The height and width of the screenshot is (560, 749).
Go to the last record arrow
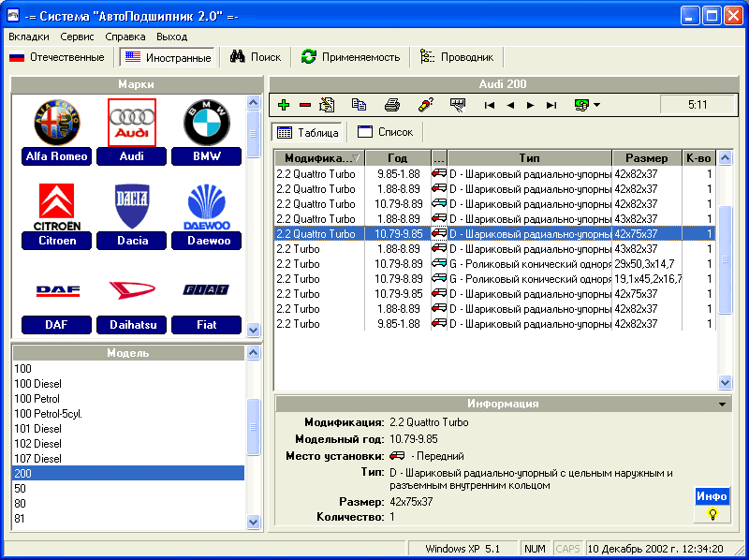[551, 105]
